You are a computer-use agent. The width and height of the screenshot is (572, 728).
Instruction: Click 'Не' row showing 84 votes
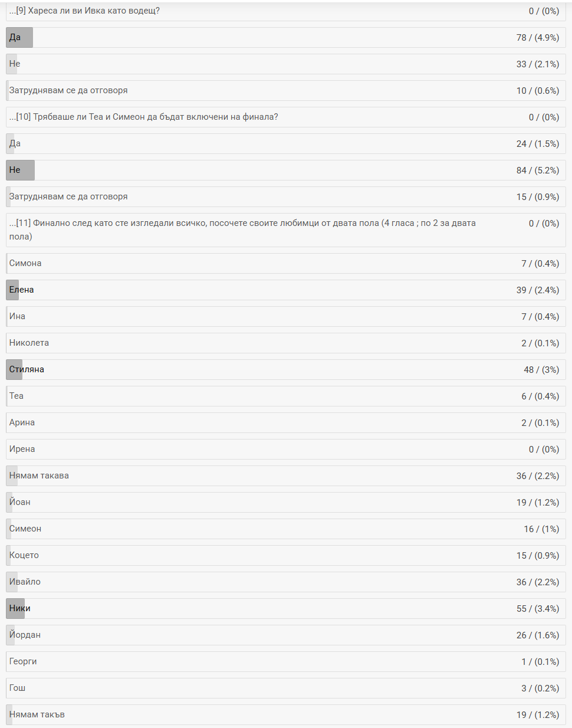[286, 170]
